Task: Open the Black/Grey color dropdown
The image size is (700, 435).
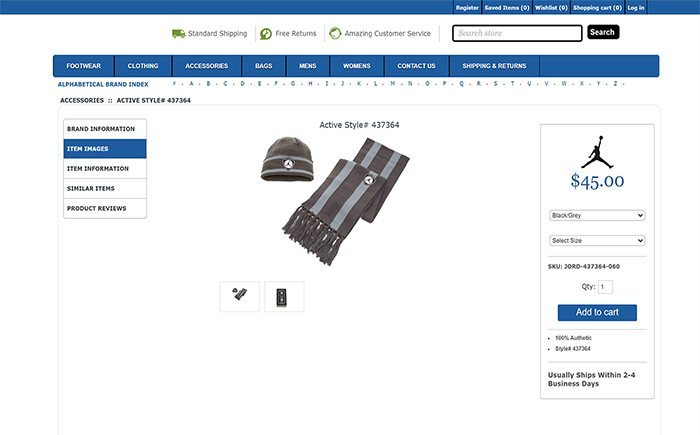Action: click(x=597, y=215)
